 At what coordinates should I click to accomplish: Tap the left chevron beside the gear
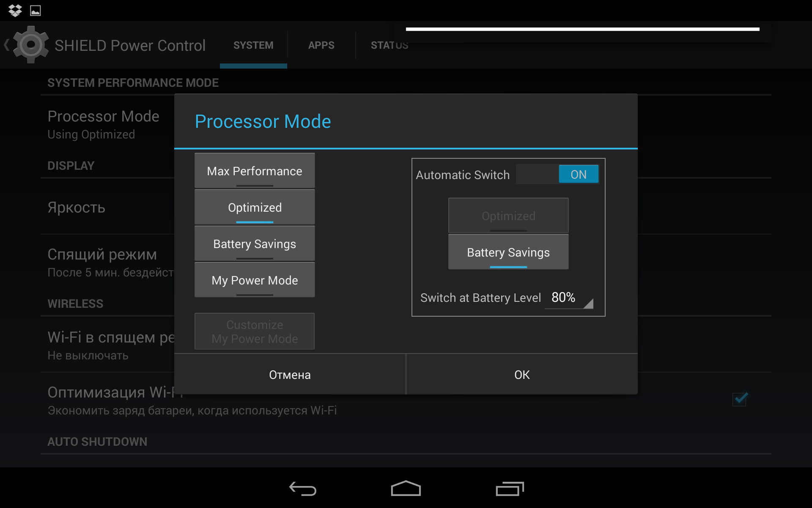click(x=7, y=45)
